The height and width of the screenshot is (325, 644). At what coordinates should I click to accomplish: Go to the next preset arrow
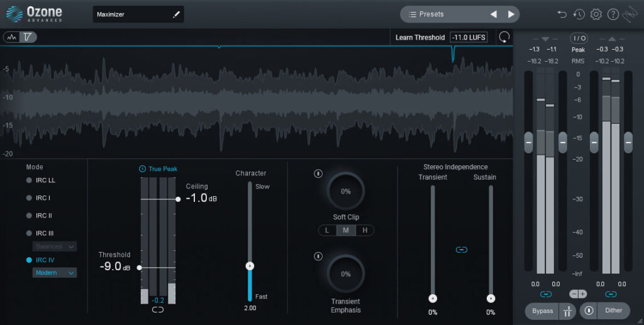(x=511, y=14)
